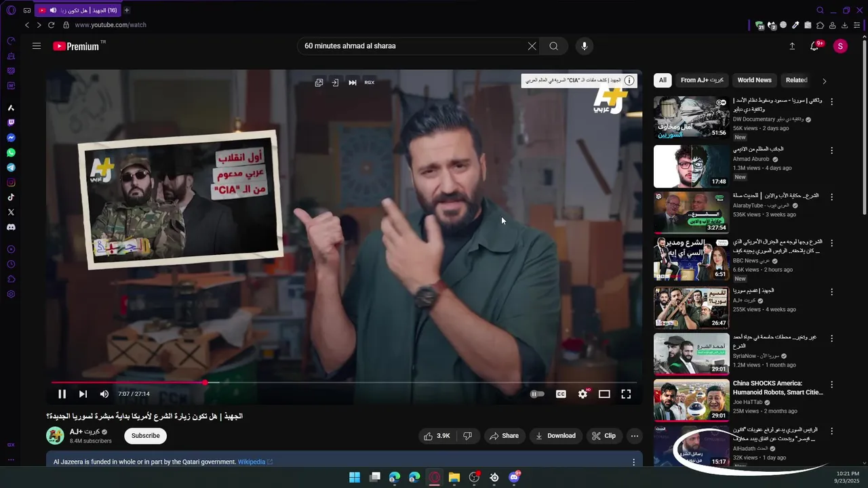The height and width of the screenshot is (488, 868).
Task: Click the fast-forward icon at video top
Action: click(x=353, y=83)
